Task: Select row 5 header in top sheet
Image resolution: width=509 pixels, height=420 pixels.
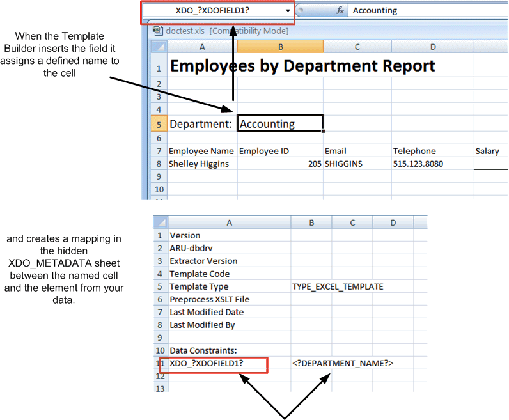Action: [159, 124]
